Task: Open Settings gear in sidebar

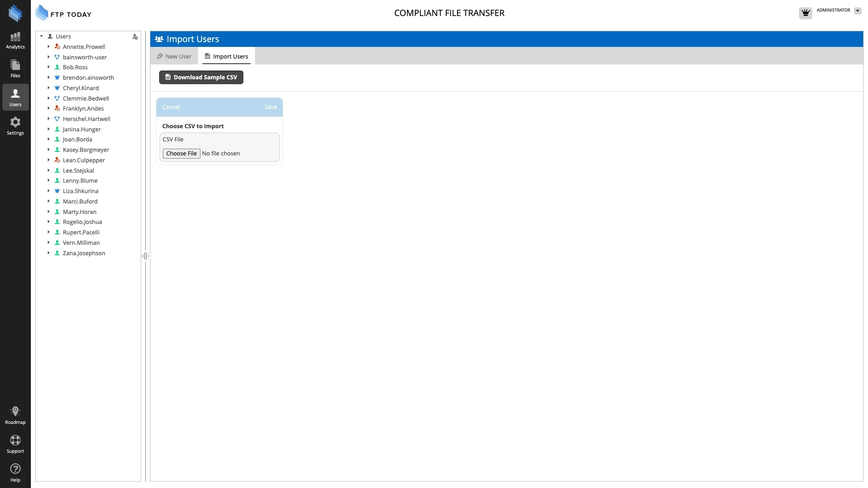Action: (15, 126)
